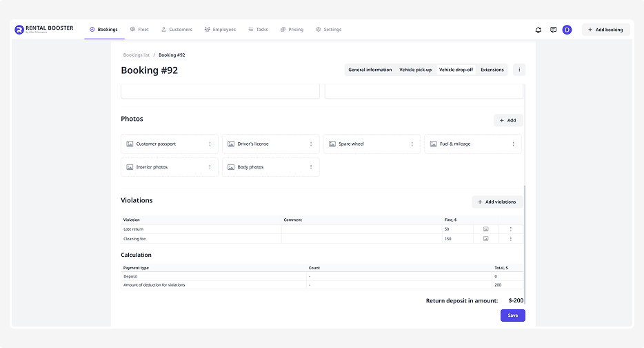Image resolution: width=644 pixels, height=348 pixels.
Task: Click the user avatar D icon
Action: coord(567,30)
